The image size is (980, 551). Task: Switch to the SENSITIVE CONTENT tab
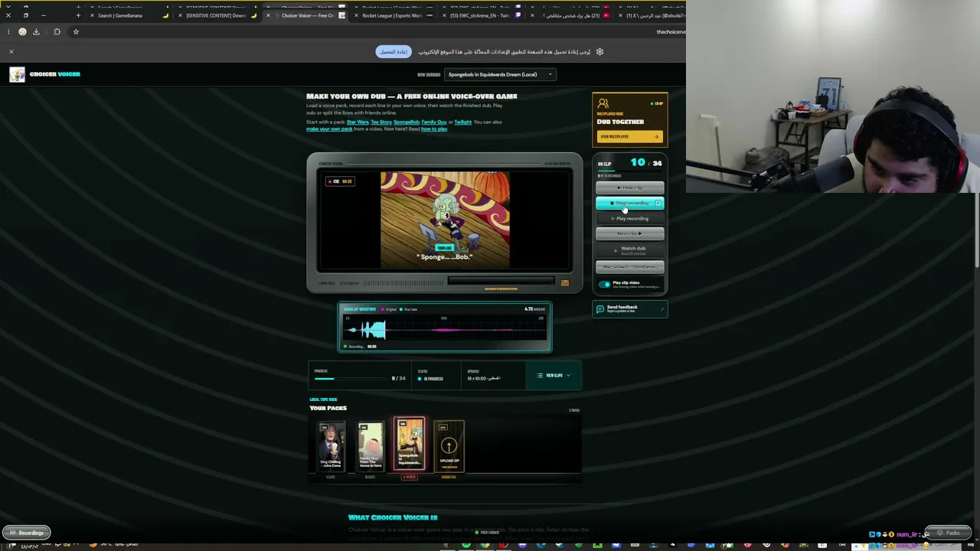point(218,15)
